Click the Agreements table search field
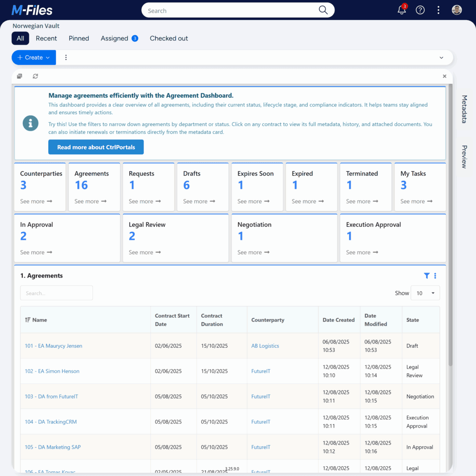The height and width of the screenshot is (476, 476). click(56, 293)
